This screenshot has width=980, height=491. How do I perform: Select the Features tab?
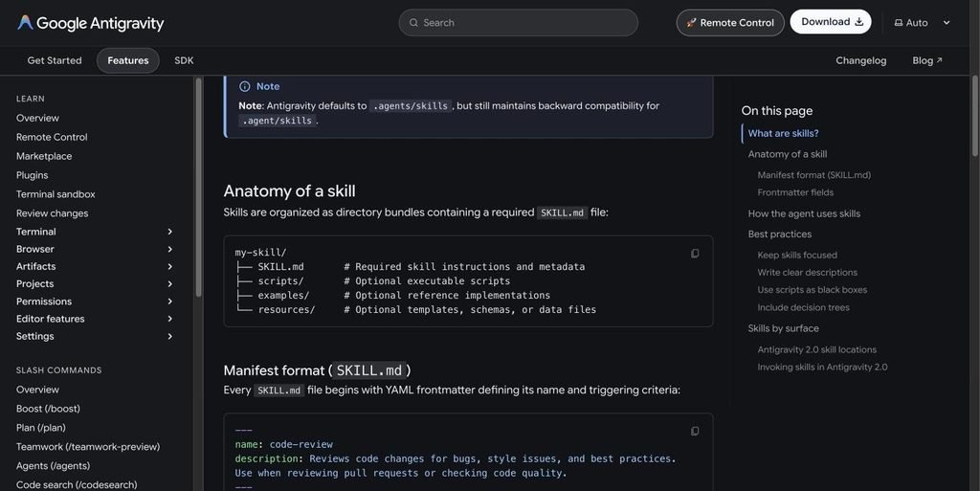[x=128, y=60]
